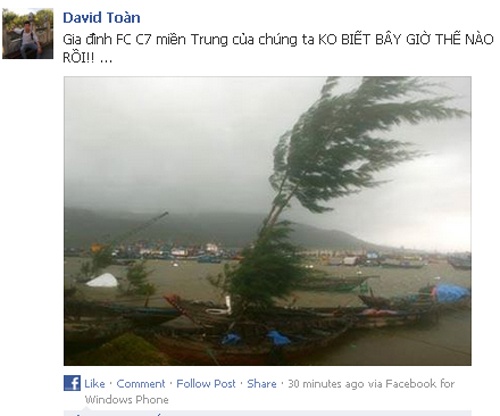Expand post text via the ellipsis
Viewport: 500px width, 416px height.
[x=106, y=59]
